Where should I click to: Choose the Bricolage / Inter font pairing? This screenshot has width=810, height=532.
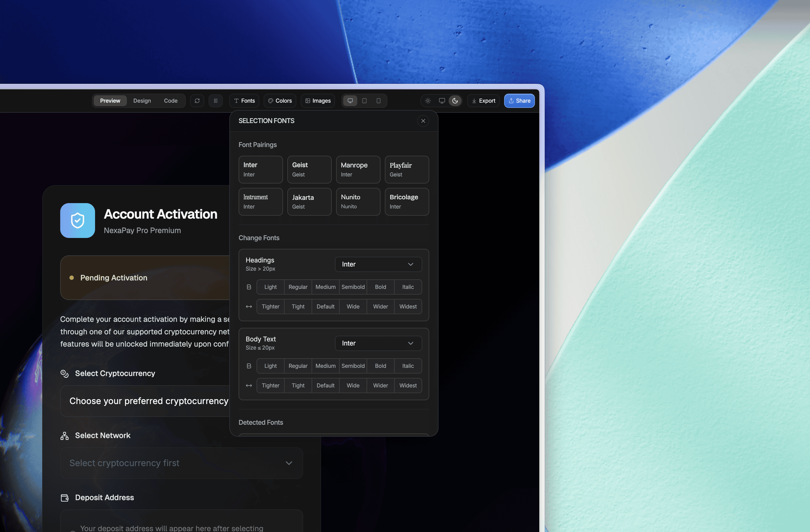pyautogui.click(x=407, y=202)
